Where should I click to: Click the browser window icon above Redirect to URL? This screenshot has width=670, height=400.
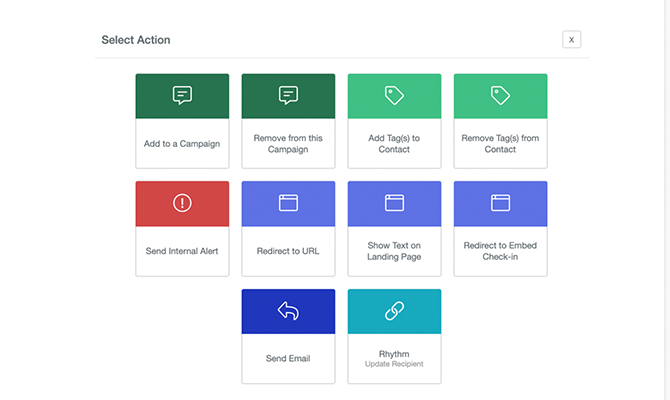(x=288, y=203)
